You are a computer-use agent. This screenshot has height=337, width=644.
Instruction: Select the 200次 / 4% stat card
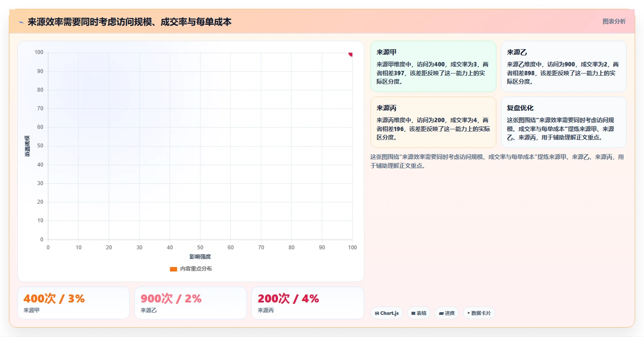click(x=308, y=303)
